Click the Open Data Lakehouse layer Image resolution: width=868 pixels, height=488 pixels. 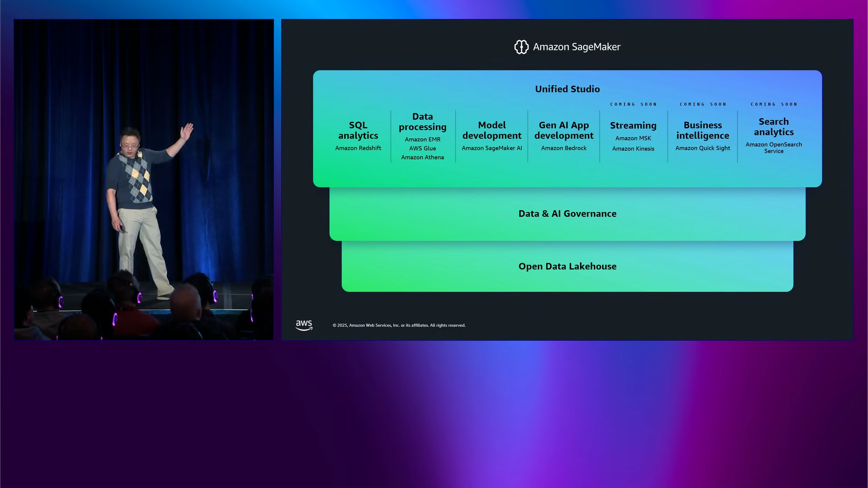point(567,267)
